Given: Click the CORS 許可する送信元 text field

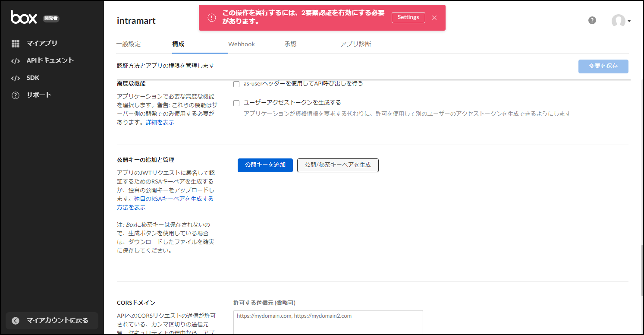Looking at the screenshot, I should [328, 322].
